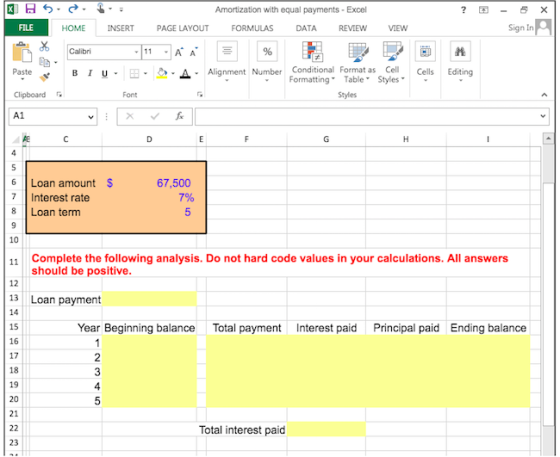Switch to the REVIEW tab
Screen dimensions: 560x457
[352, 28]
